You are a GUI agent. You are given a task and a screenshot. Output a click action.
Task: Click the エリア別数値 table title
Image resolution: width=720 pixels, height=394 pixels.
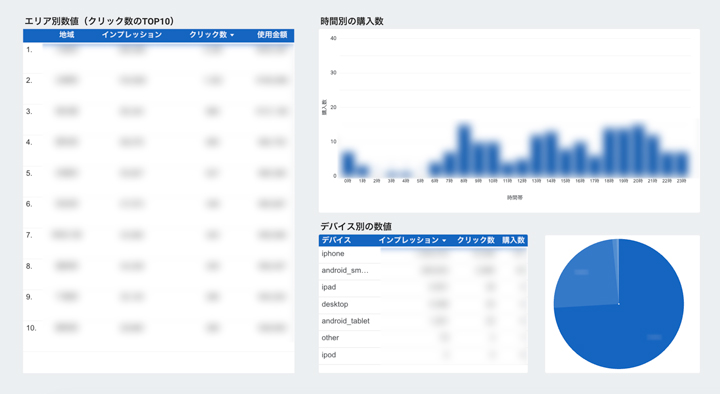99,21
